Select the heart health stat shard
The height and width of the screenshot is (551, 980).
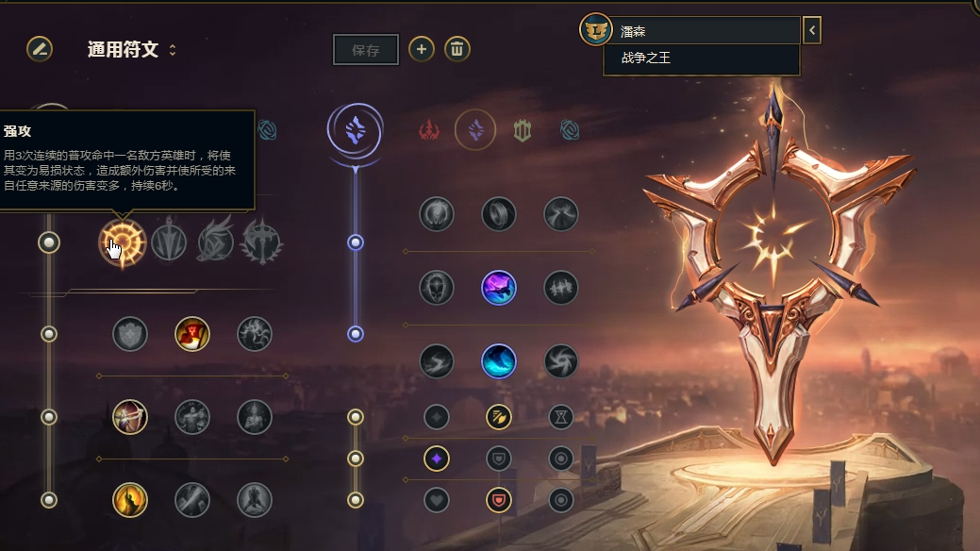click(437, 500)
